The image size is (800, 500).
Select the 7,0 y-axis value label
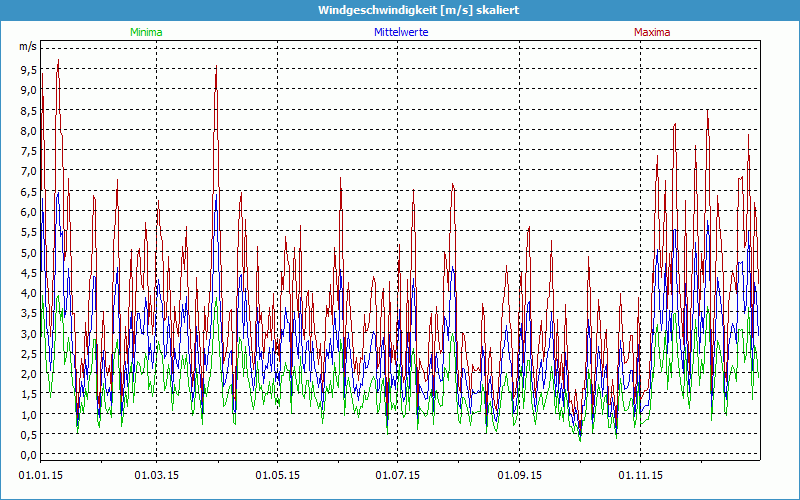(x=28, y=171)
